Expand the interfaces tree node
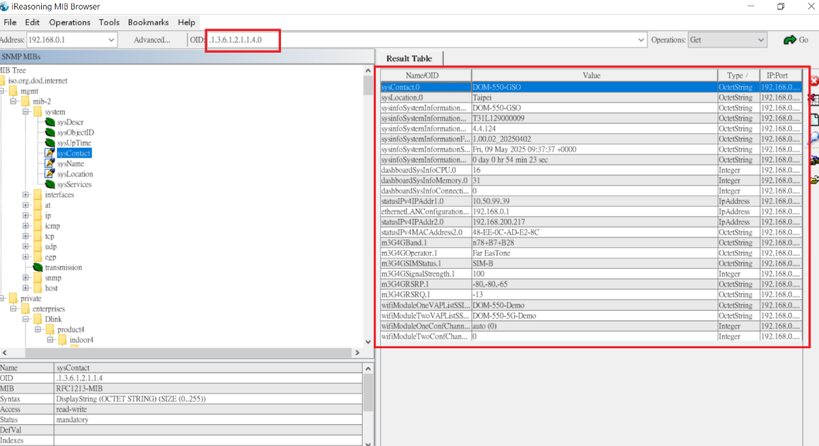819x446 pixels. pos(26,195)
